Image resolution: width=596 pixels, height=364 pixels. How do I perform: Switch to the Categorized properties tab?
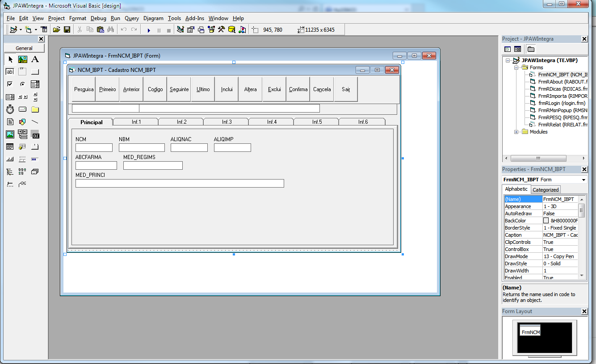coord(546,190)
